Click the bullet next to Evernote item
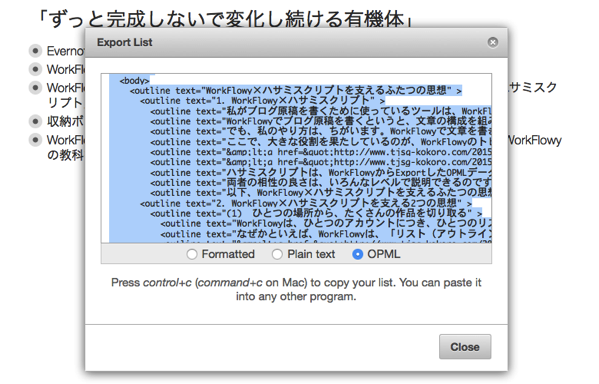This screenshot has width=599, height=384. (x=35, y=50)
